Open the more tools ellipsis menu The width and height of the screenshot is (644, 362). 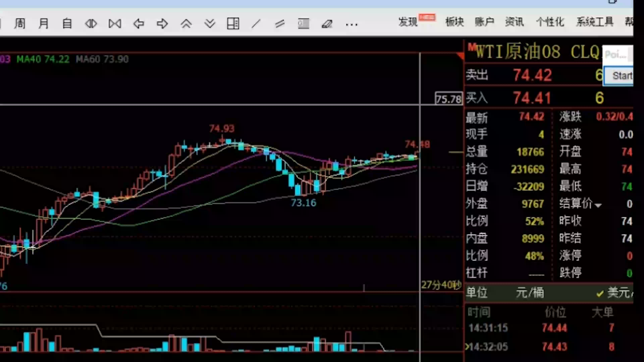click(x=352, y=24)
